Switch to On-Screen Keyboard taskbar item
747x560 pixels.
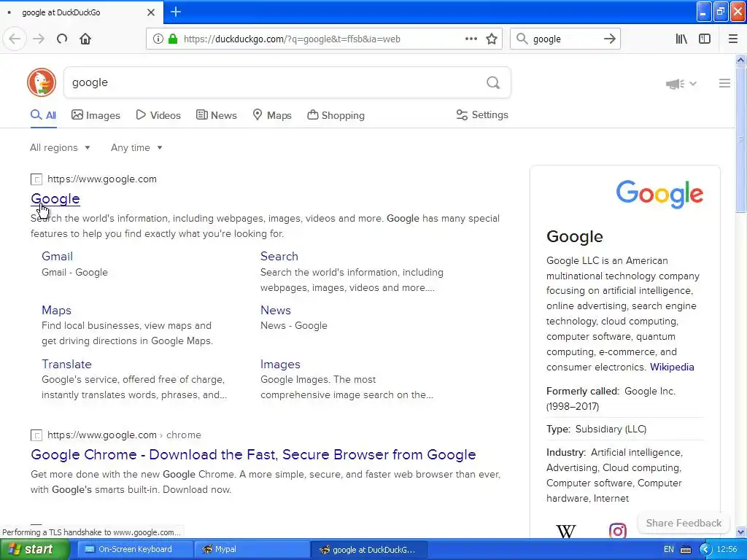[x=135, y=550]
